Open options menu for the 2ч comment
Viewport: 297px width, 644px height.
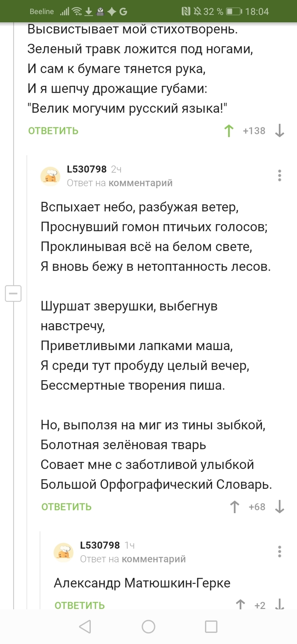coord(280,175)
